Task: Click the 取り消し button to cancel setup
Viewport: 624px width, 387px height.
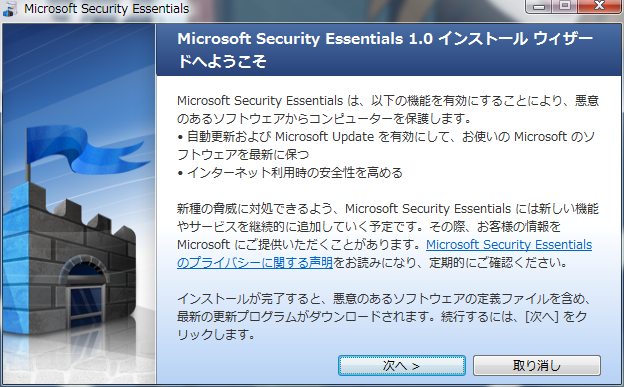Action: (536, 366)
